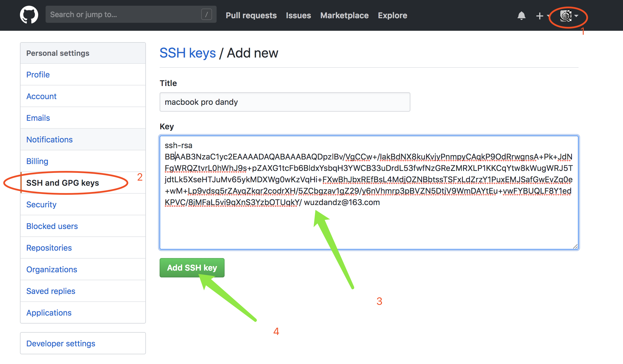Click the user avatar image
This screenshot has height=364, width=623.
pos(565,16)
